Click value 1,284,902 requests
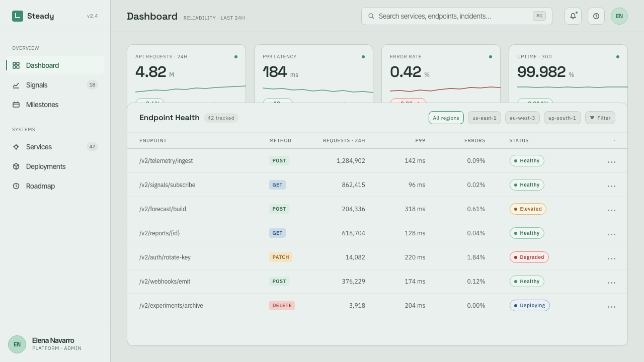Viewport: 644px width, 362px height. pyautogui.click(x=351, y=161)
